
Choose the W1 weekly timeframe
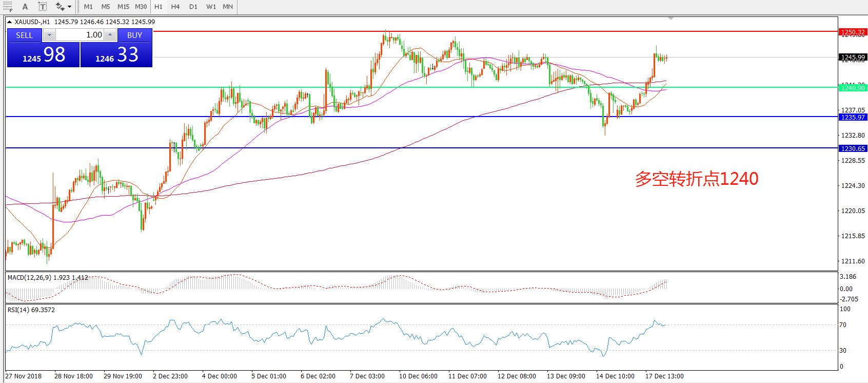[x=211, y=7]
